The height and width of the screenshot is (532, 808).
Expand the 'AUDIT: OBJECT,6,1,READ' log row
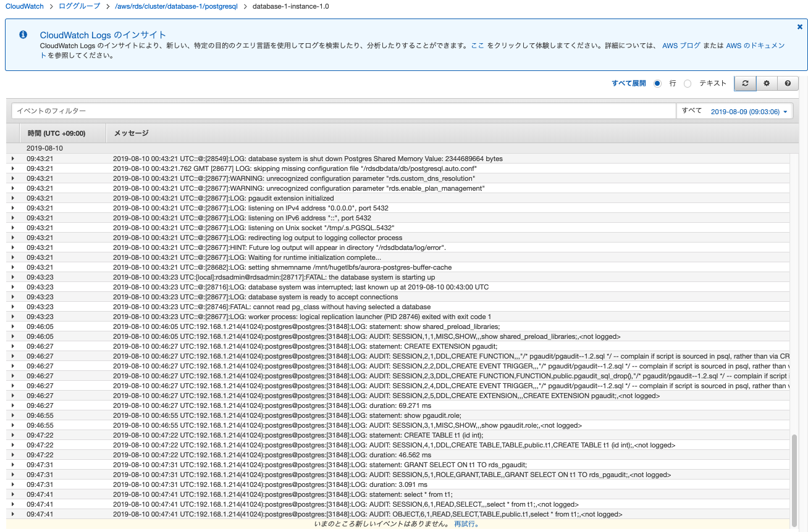[x=13, y=514]
